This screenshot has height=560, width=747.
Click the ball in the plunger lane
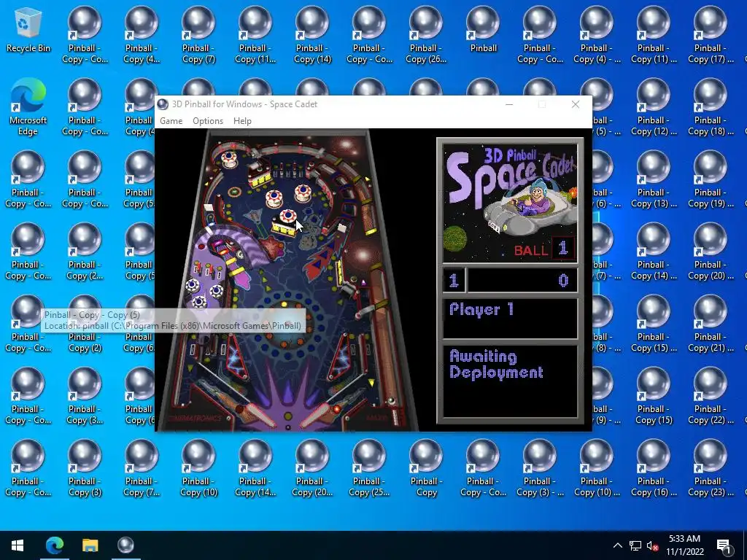click(392, 401)
